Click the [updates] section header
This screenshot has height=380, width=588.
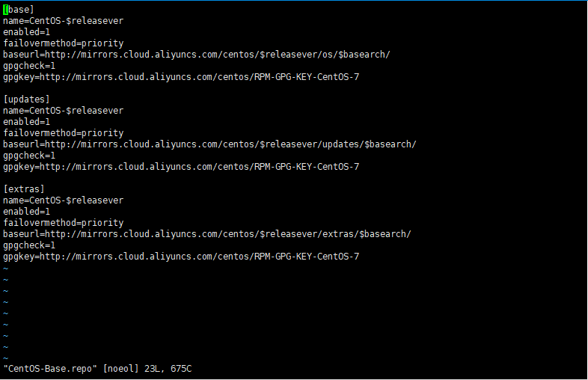click(26, 99)
